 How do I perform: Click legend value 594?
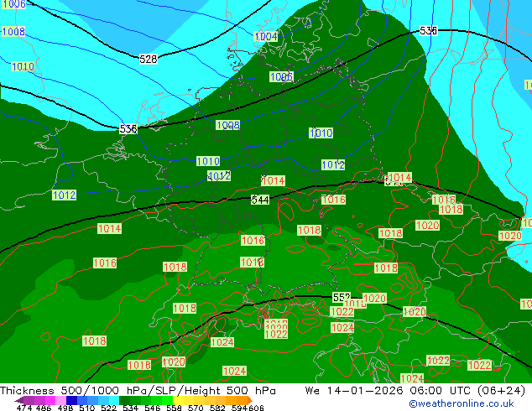239,408
